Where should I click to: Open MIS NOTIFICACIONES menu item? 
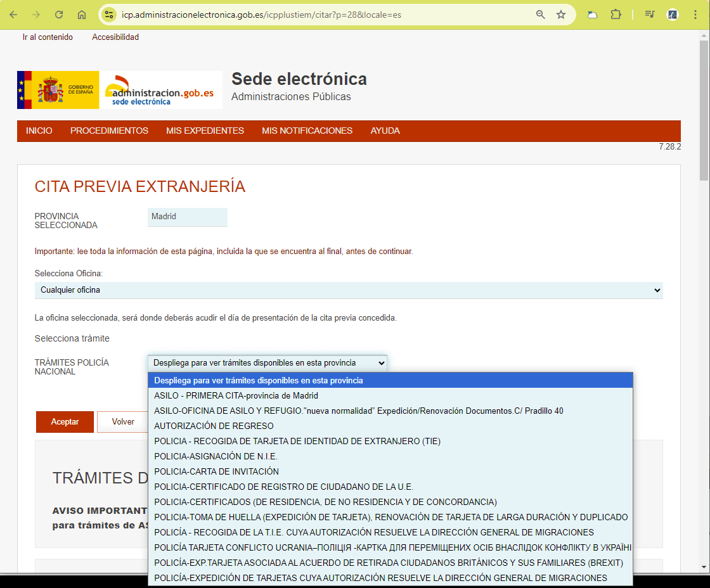tap(307, 131)
